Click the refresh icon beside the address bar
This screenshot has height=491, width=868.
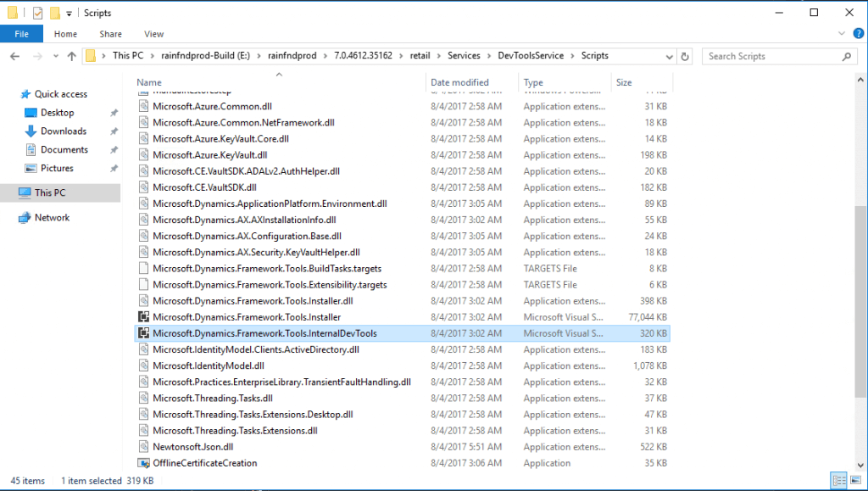pos(684,55)
